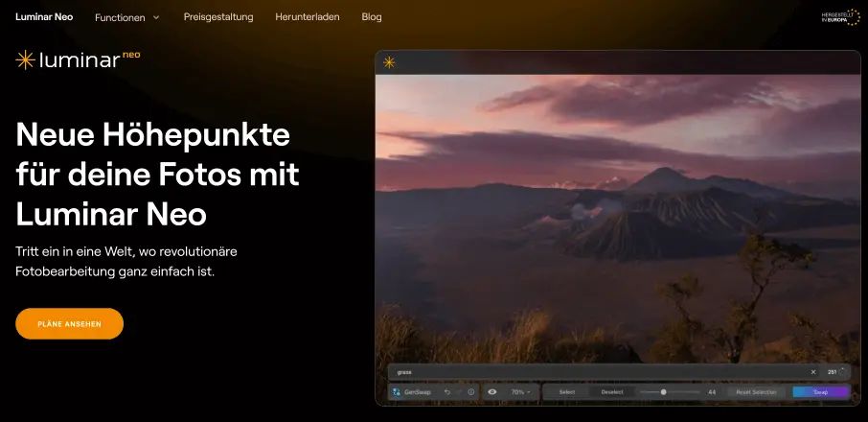Click the GenSwap tool icon
Image resolution: width=868 pixels, height=422 pixels.
point(397,392)
